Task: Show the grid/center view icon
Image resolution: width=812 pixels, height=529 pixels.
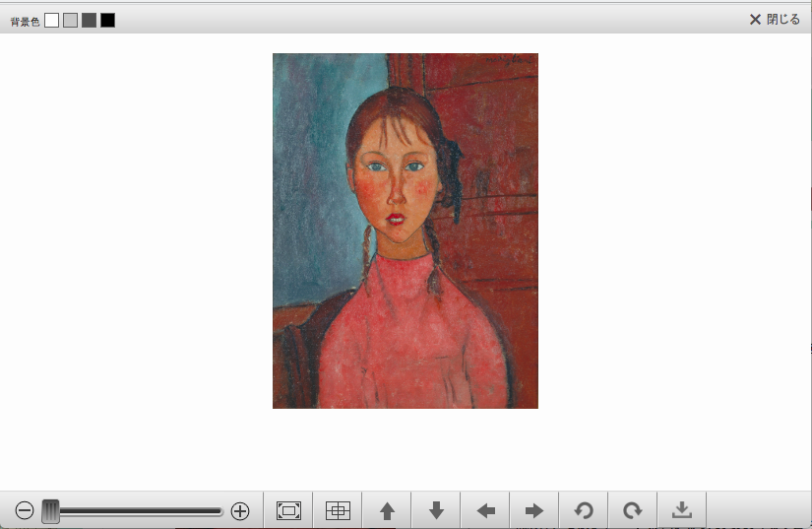Action: [x=338, y=511]
